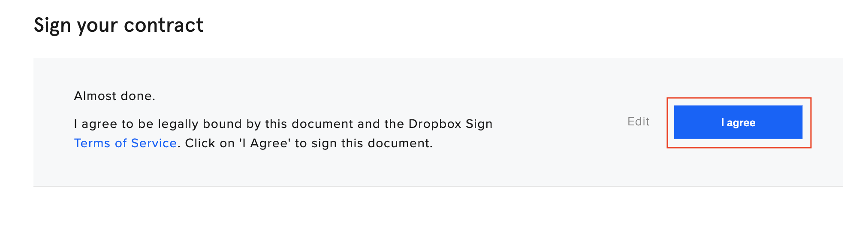
Task: Select the gray Edit option
Action: [x=639, y=122]
